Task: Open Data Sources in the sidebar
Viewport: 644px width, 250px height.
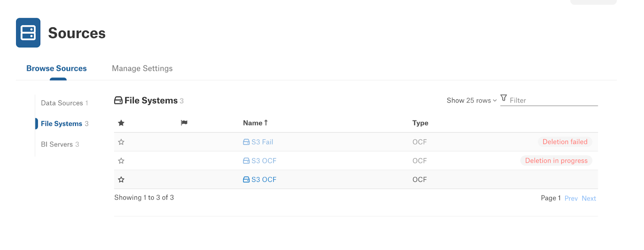Action: click(64, 103)
